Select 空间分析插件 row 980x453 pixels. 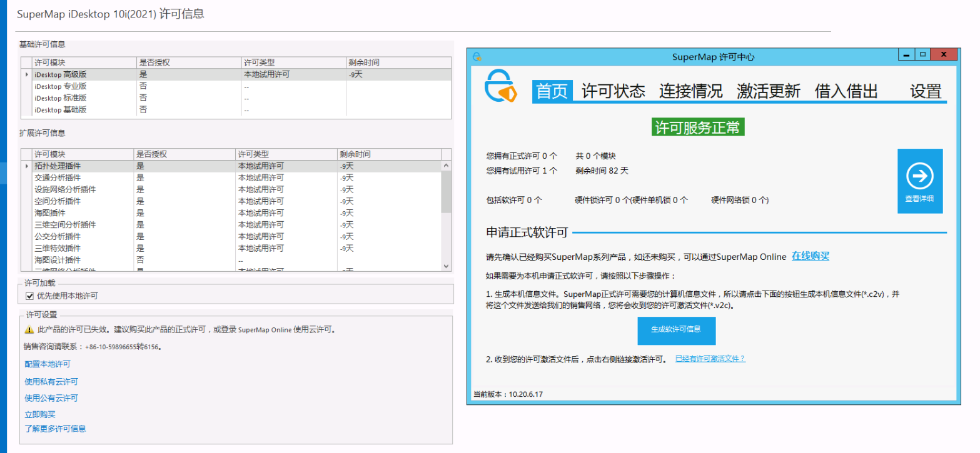[x=231, y=201]
